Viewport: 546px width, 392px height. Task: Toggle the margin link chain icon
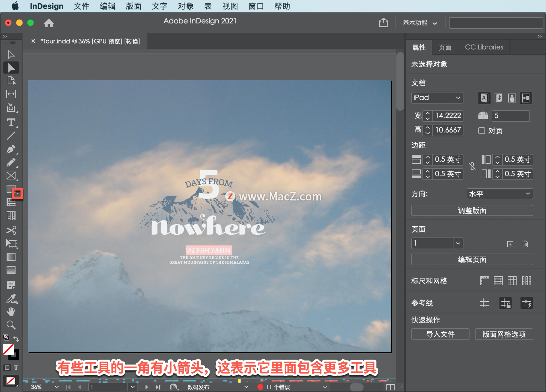(472, 166)
